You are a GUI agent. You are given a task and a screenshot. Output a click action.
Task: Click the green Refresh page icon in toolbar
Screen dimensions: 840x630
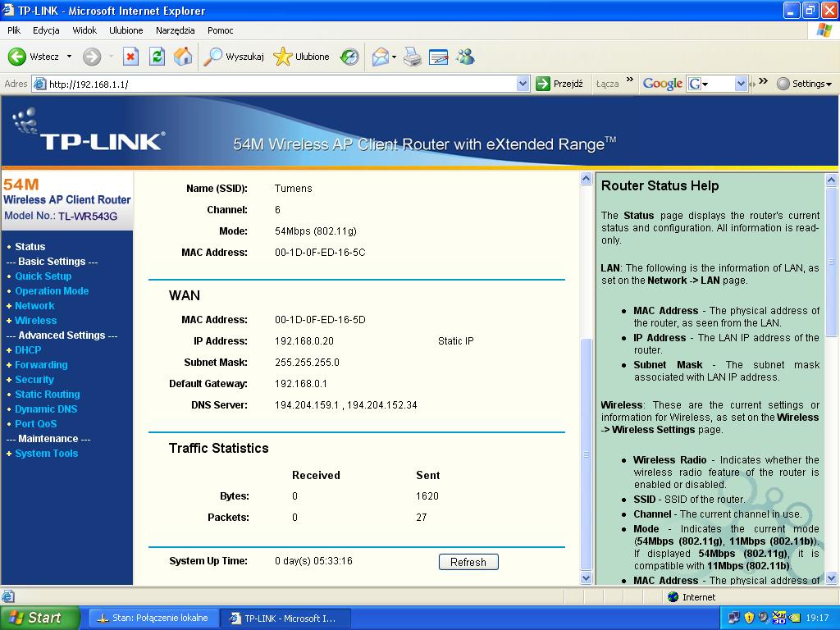(x=157, y=57)
